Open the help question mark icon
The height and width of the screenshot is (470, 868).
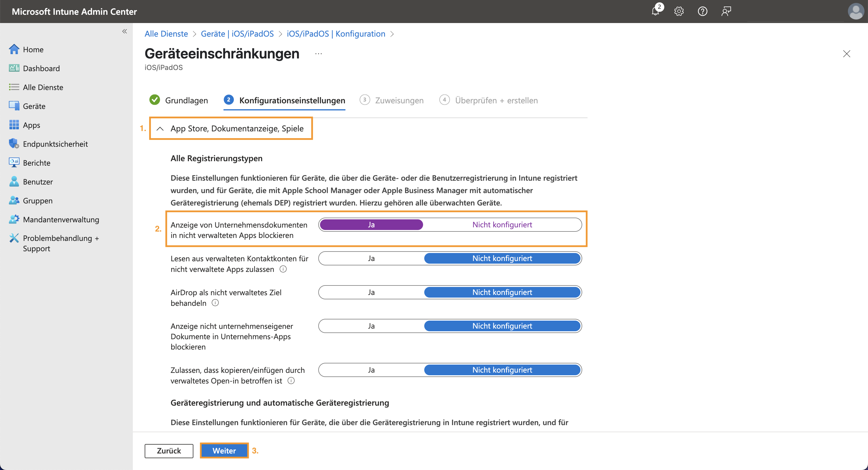(702, 11)
